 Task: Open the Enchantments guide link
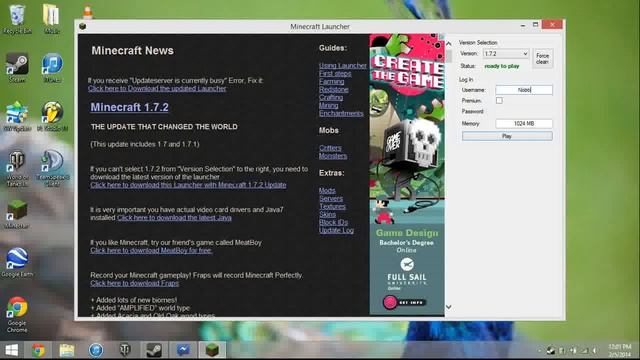coord(341,113)
